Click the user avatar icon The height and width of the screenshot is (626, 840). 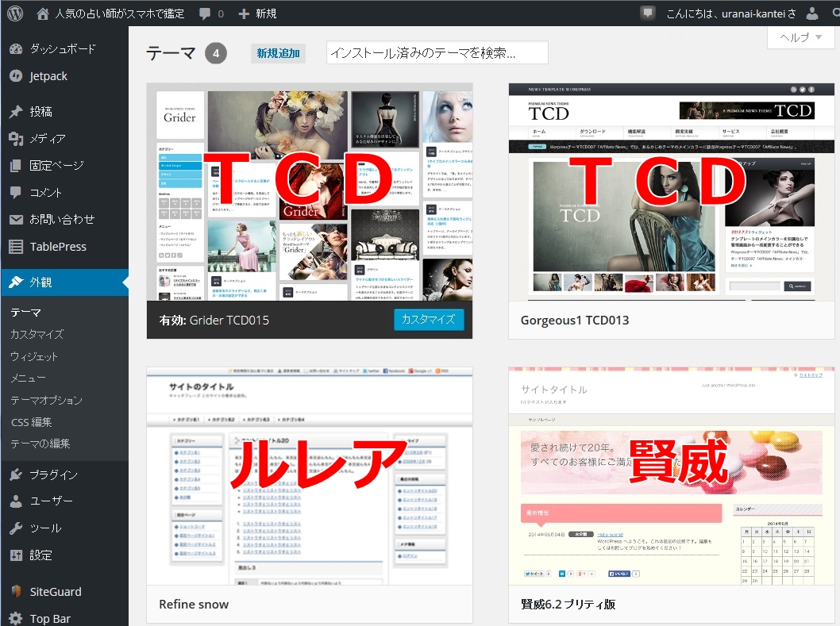812,13
